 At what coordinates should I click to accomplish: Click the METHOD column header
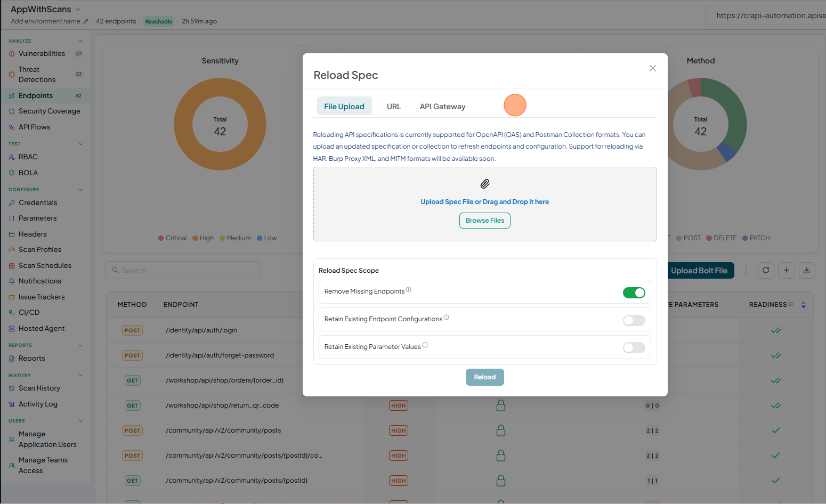tap(132, 305)
